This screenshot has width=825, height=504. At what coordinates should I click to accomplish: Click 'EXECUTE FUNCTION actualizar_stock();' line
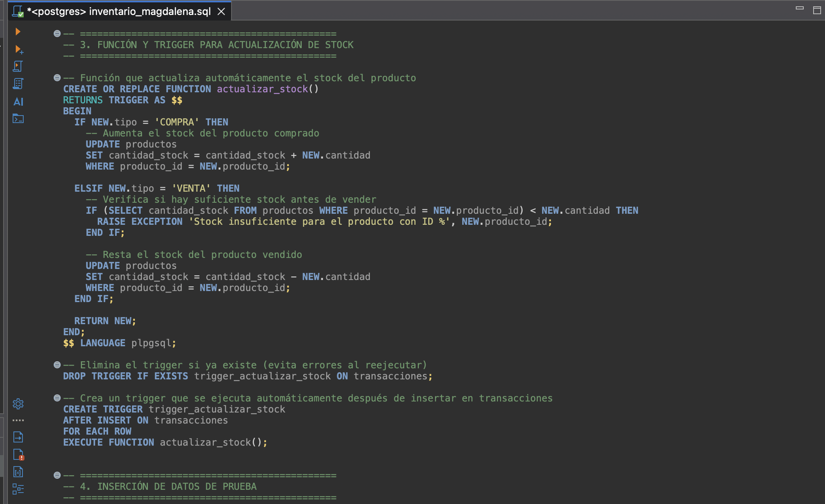coord(165,442)
